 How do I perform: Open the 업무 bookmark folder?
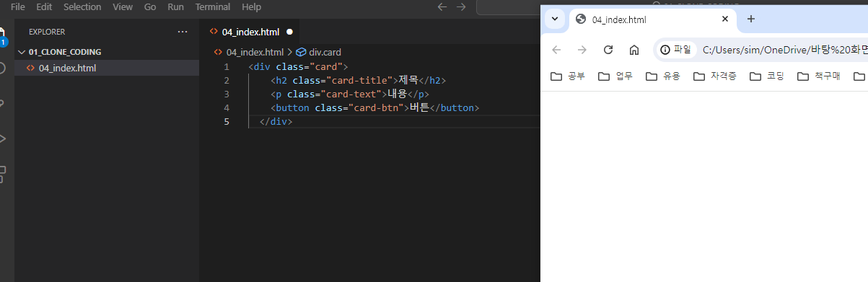(615, 76)
